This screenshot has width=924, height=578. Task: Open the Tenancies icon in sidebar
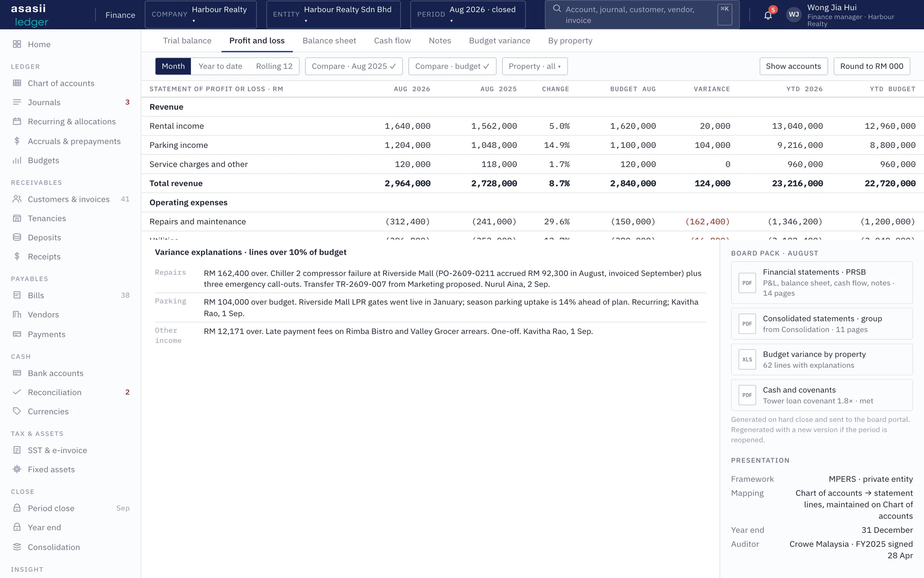17,218
